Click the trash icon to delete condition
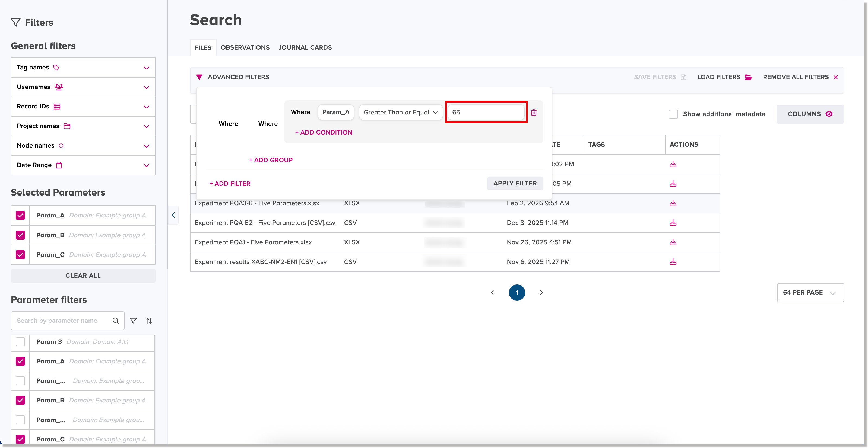The width and height of the screenshot is (868, 448). point(534,113)
